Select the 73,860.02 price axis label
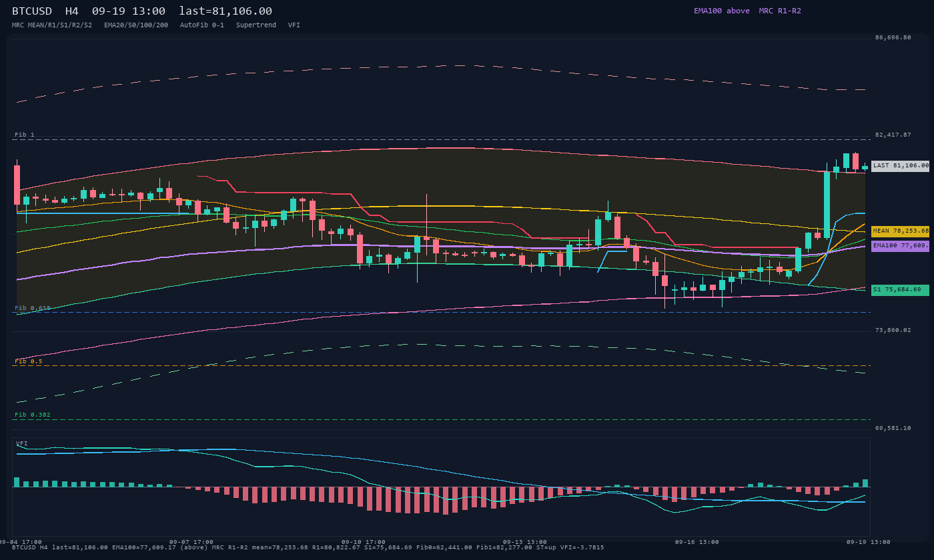This screenshot has height=560, width=934. (x=893, y=330)
